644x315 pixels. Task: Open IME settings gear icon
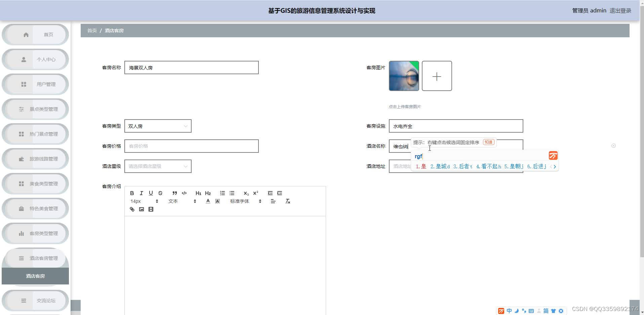coord(561,311)
